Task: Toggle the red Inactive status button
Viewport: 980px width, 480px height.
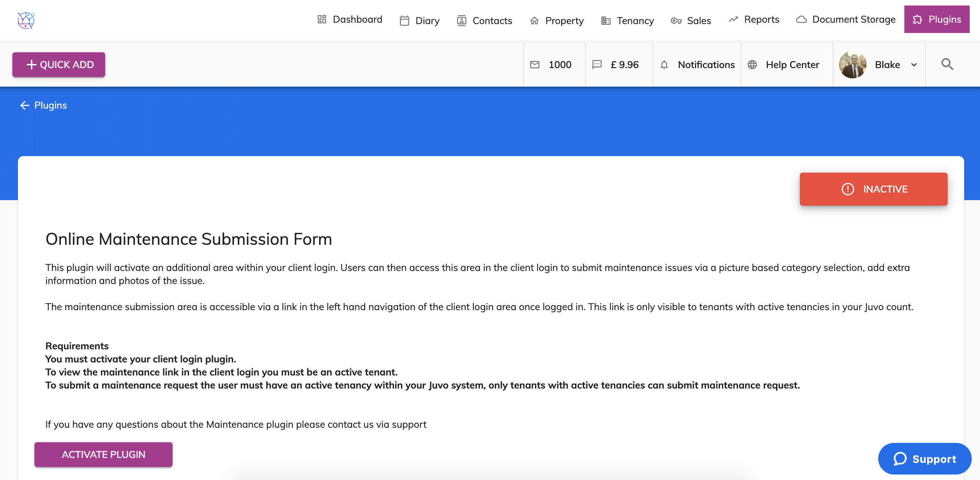Action: pos(873,189)
